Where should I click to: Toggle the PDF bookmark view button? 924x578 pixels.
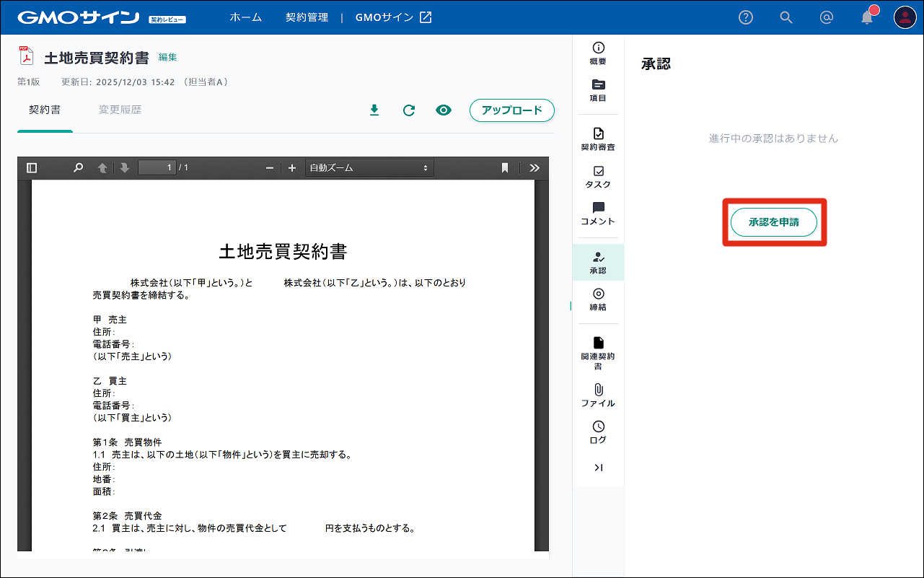505,168
